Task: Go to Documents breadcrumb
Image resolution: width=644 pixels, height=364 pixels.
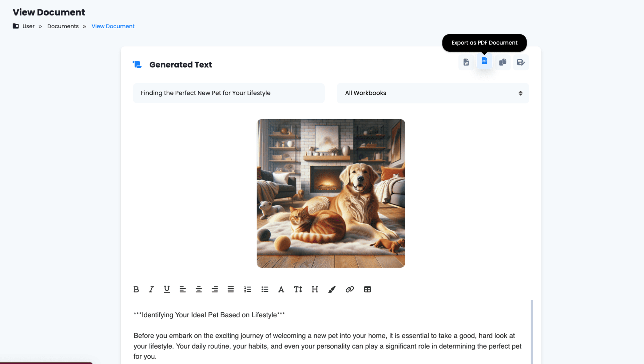Action: click(x=63, y=26)
